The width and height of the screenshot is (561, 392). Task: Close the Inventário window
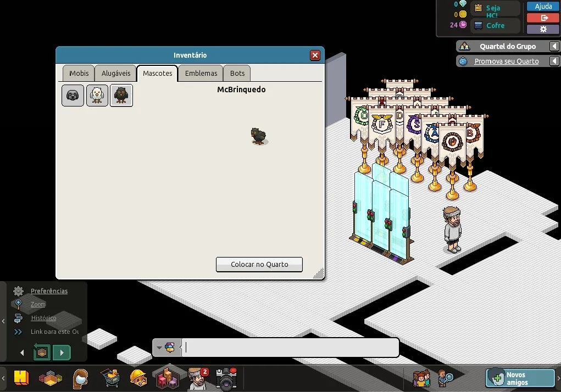tap(315, 55)
